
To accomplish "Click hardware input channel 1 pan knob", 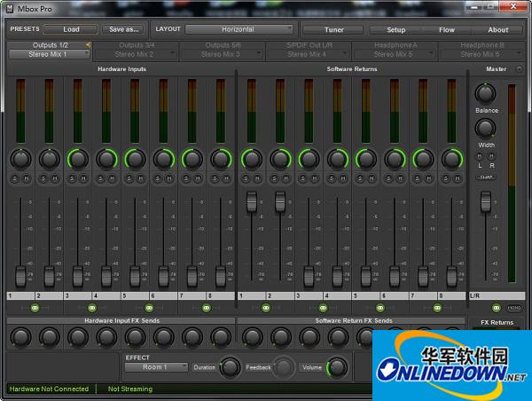I will coord(20,160).
